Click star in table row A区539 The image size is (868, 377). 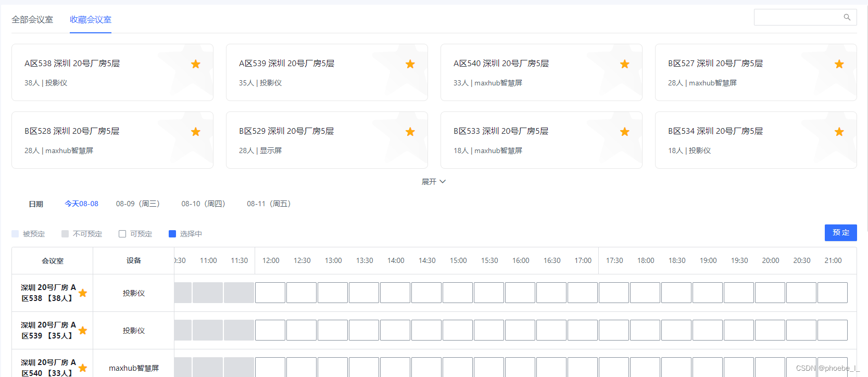(x=83, y=331)
